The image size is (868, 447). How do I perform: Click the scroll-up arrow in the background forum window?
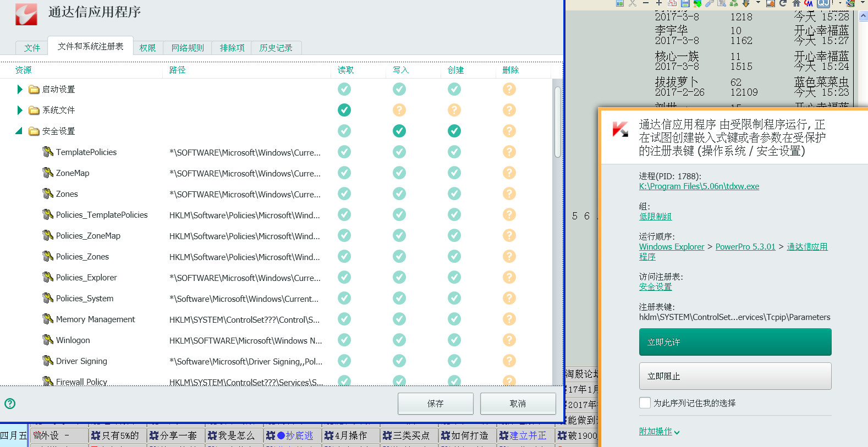(x=863, y=16)
